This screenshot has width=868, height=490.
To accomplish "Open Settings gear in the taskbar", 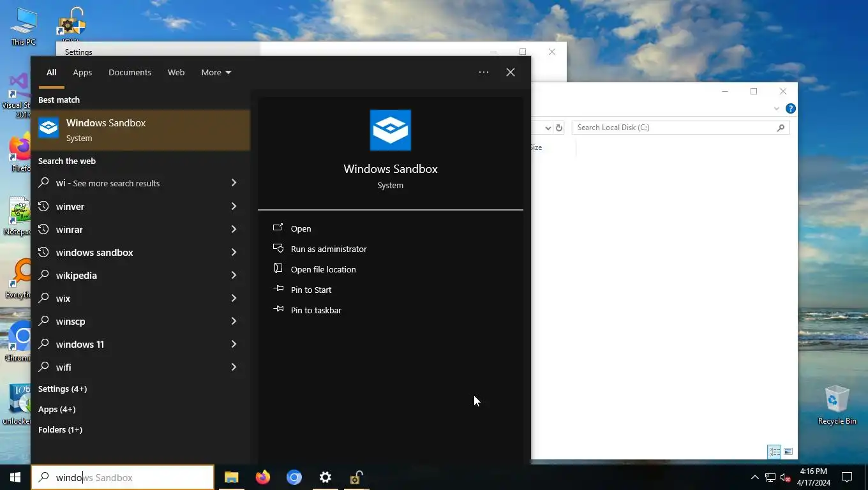I will [325, 477].
